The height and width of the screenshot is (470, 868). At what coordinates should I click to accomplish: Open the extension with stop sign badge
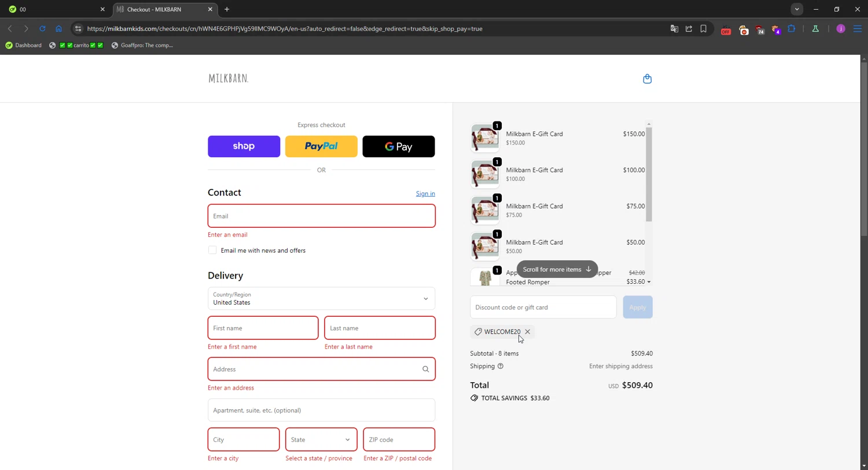[744, 29]
